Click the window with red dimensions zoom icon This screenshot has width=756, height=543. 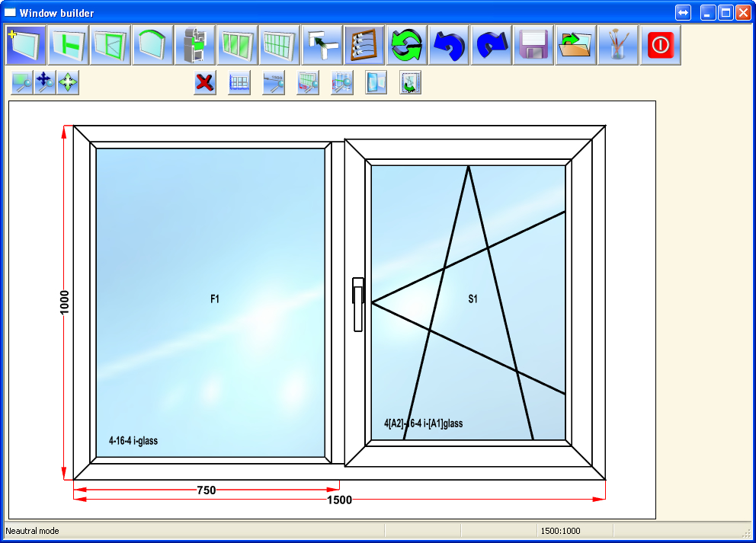[x=308, y=82]
